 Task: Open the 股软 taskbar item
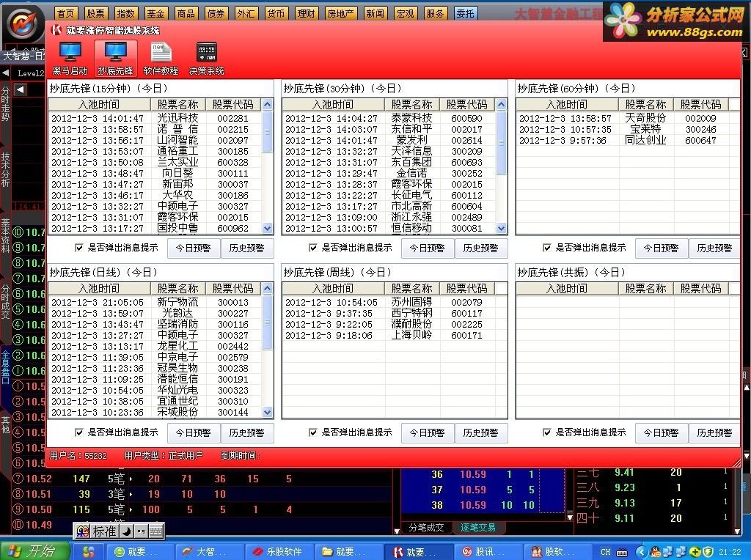(557, 551)
